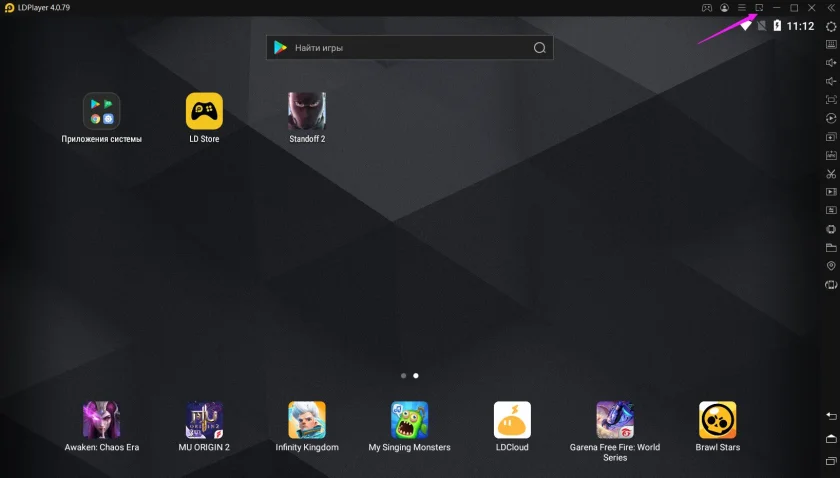840x478 pixels.
Task: Take a screenshot with the scissors icon
Action: click(831, 174)
